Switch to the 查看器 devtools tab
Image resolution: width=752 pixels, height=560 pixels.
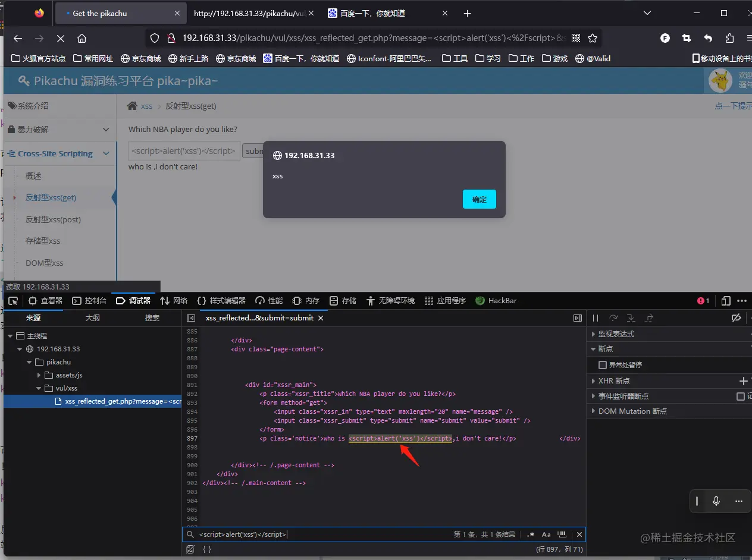[45, 301]
